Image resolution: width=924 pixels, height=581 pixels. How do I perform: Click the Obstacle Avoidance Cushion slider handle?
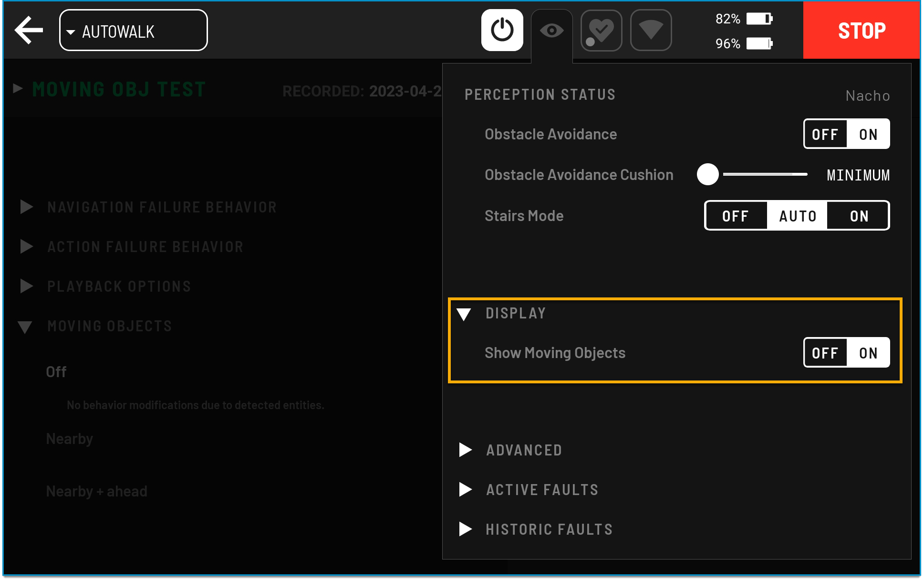click(x=707, y=174)
